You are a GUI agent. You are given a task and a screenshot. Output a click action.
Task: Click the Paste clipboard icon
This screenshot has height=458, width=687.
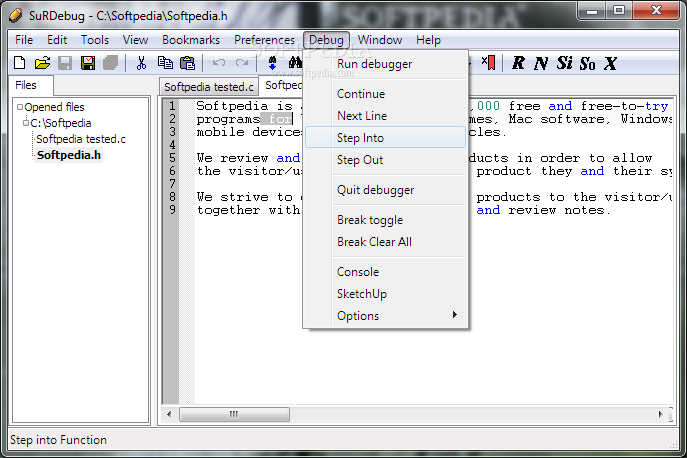188,63
